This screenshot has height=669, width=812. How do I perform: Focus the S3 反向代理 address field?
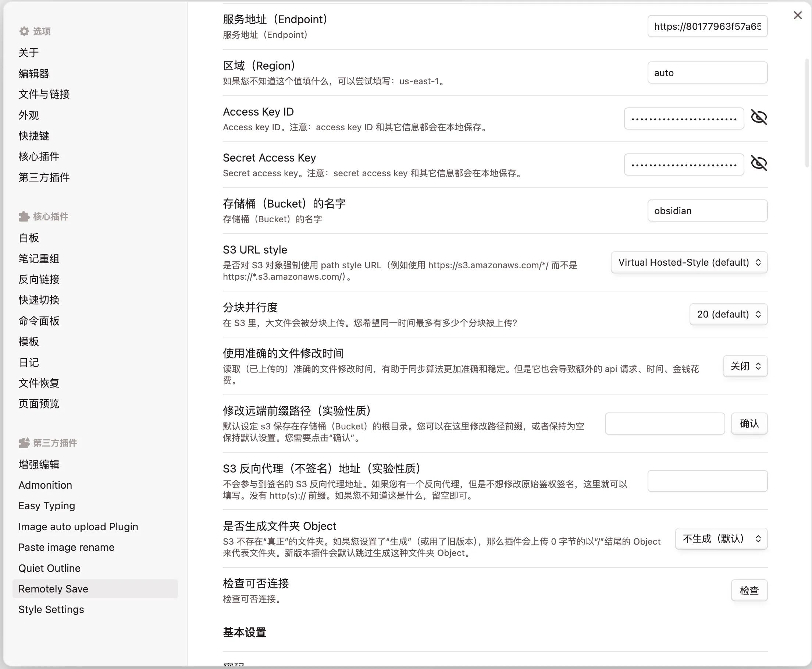(x=708, y=481)
